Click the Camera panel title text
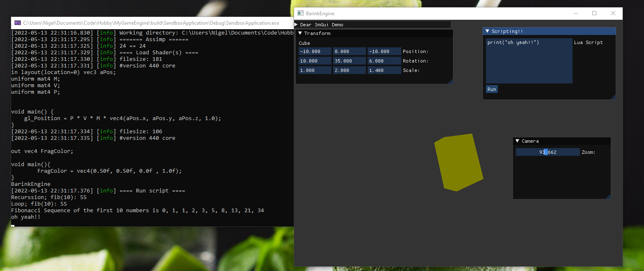This screenshot has height=271, width=644. tap(530, 141)
